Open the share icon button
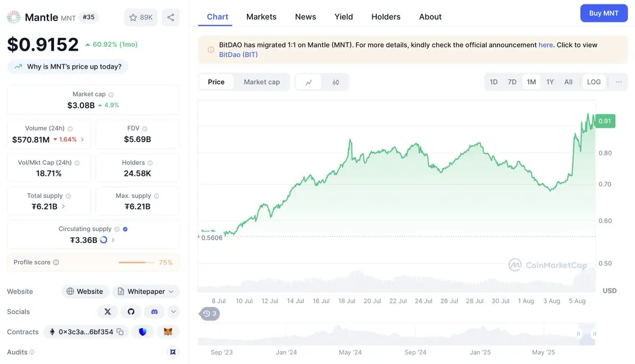 pos(170,17)
